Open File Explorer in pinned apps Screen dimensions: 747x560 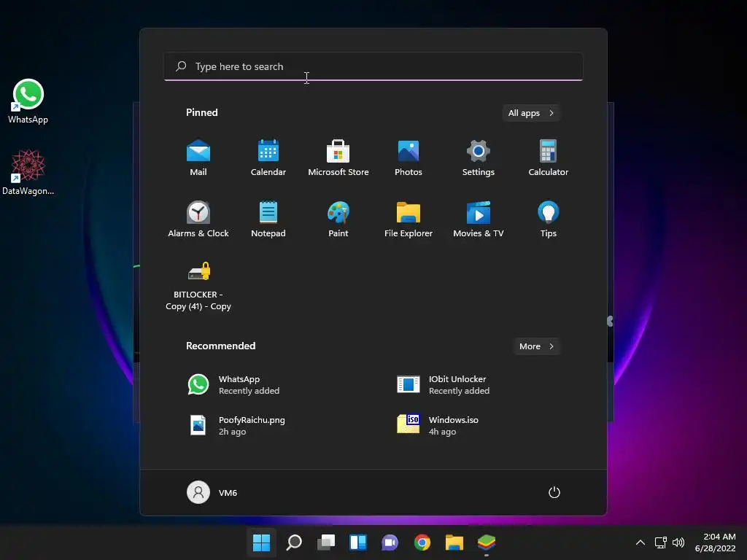409,219
